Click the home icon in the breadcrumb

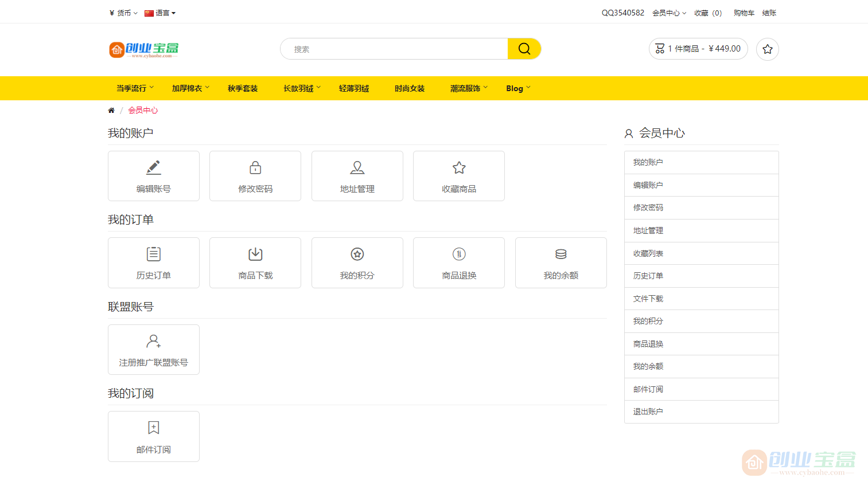111,109
